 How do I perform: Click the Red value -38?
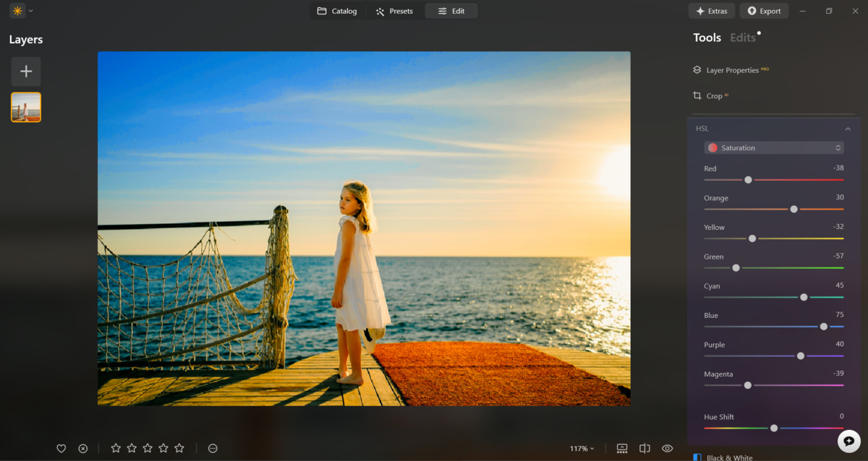coord(838,168)
